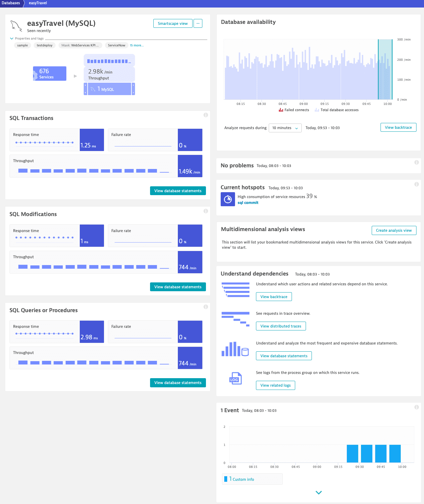Toggle the Custom info event legend
The height and width of the screenshot is (504, 424).
[242, 479]
